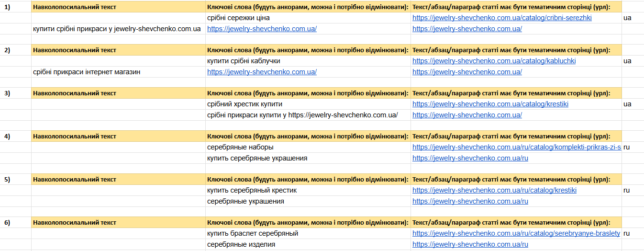644x251 pixels.
Task: Open the serebryanye-braslety catalog link
Action: coord(516,233)
